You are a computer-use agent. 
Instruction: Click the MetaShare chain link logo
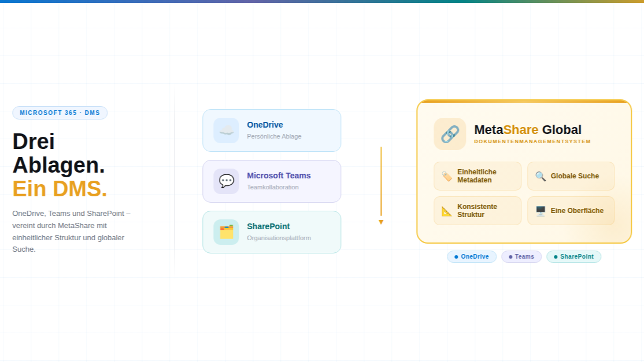click(450, 134)
